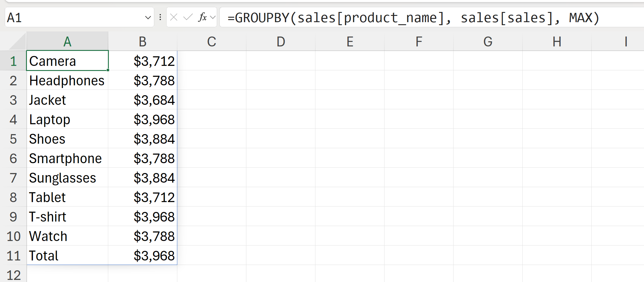
Task: Select column A header
Action: tap(67, 42)
